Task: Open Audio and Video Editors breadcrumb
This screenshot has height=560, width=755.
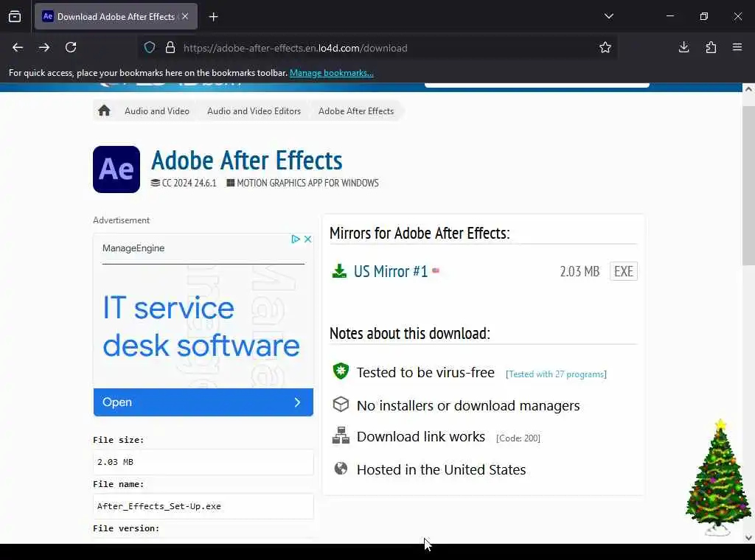Action: (x=254, y=111)
